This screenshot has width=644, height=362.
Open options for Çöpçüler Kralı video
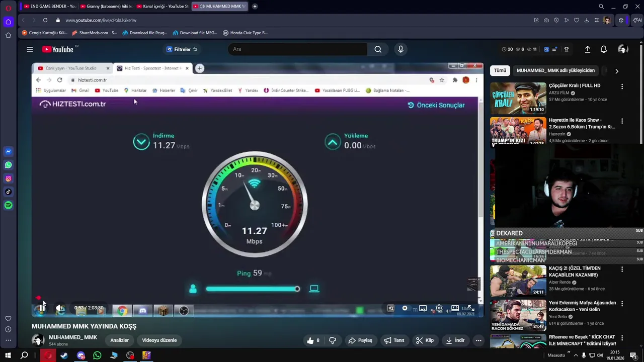(622, 86)
